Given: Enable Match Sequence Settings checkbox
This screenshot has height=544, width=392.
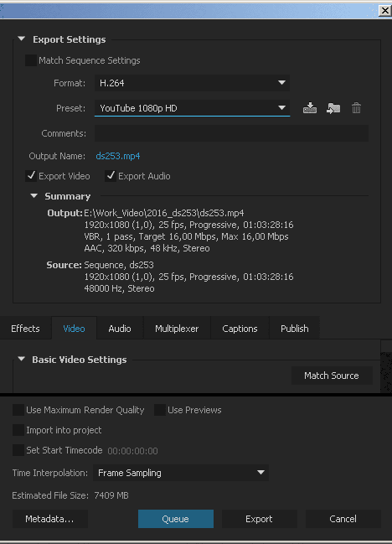Looking at the screenshot, I should click(x=31, y=60).
